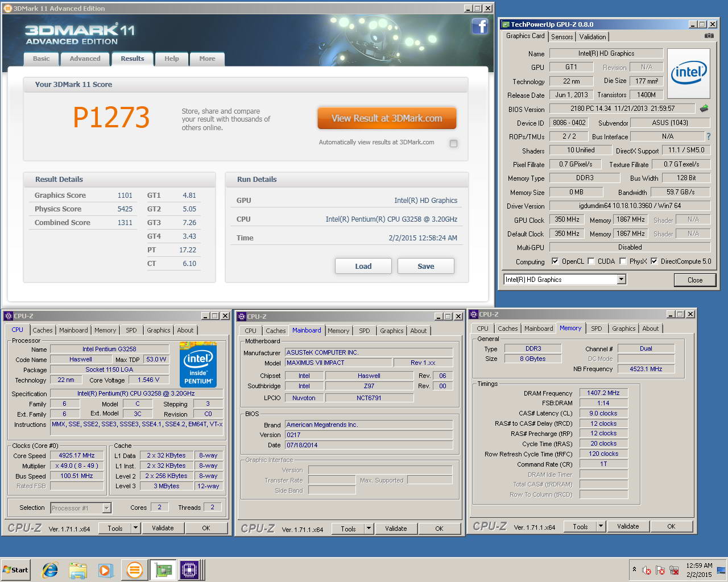
Task: Launch Windows Media Player from the taskbar
Action: (105, 570)
